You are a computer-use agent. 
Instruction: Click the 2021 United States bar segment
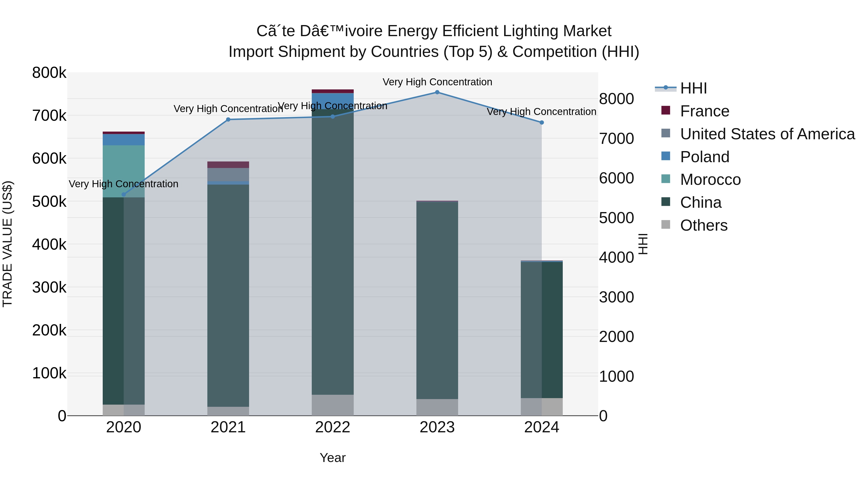(x=228, y=174)
